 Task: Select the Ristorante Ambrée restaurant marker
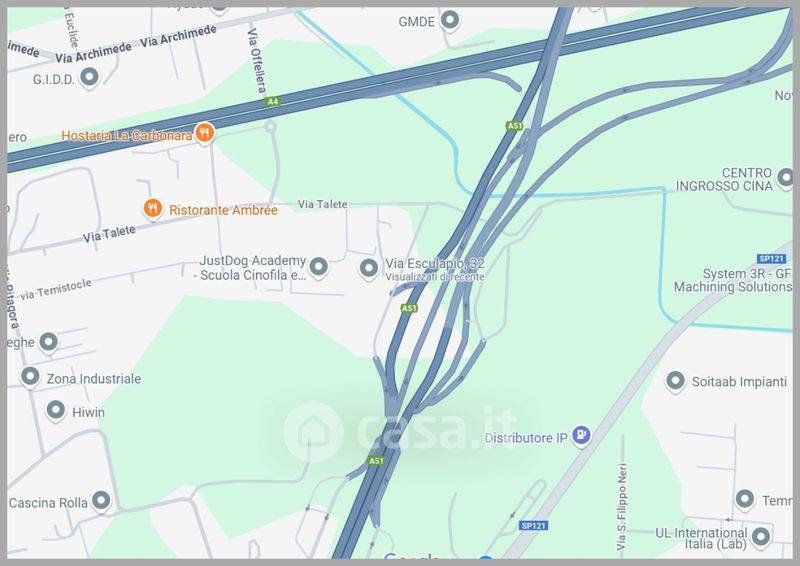[x=153, y=209]
